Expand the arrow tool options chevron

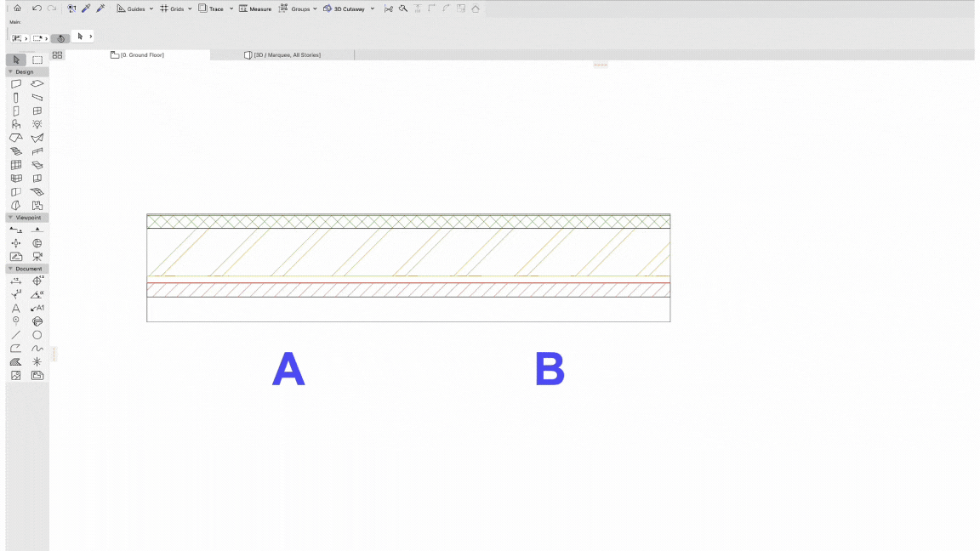pos(91,37)
